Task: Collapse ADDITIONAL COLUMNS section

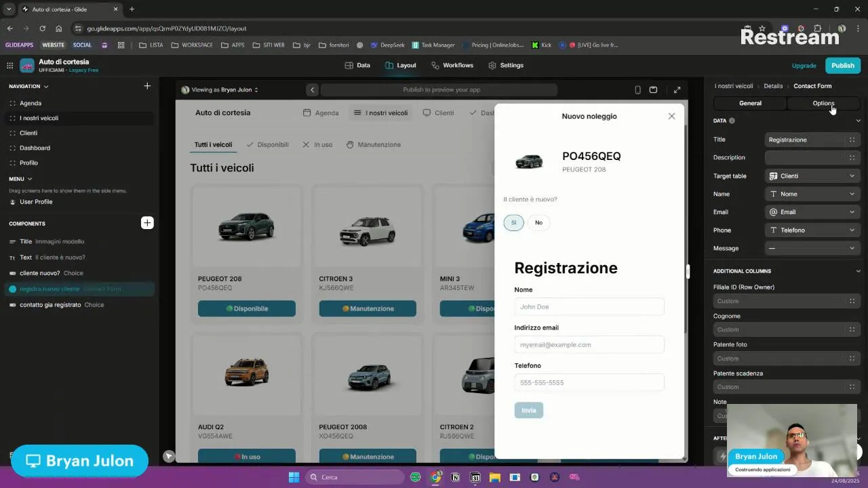Action: [858, 271]
